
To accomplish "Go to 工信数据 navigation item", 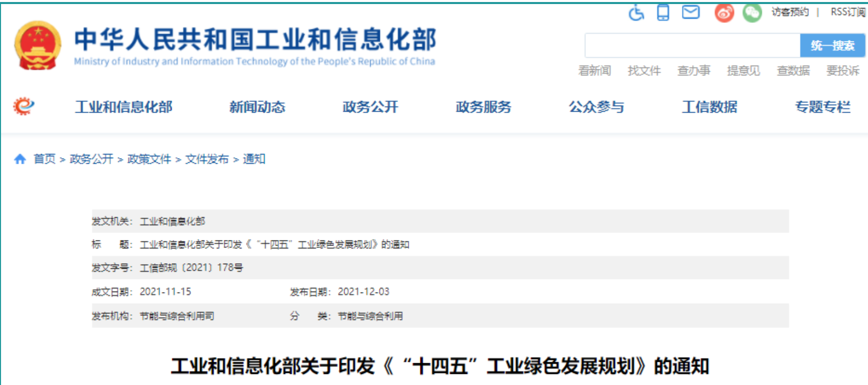I will (x=709, y=107).
